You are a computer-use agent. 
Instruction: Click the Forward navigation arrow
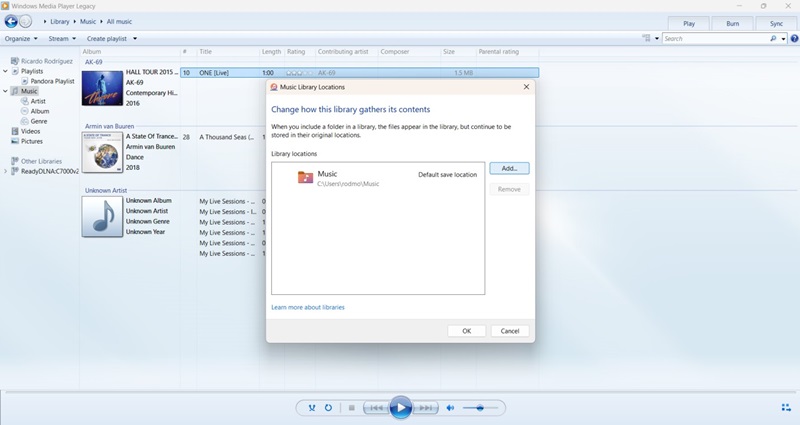(26, 21)
